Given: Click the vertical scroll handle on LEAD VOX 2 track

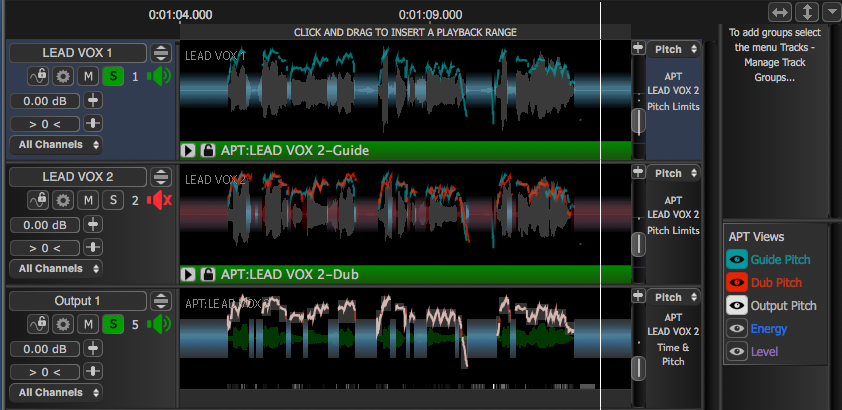Looking at the screenshot, I should [638, 245].
